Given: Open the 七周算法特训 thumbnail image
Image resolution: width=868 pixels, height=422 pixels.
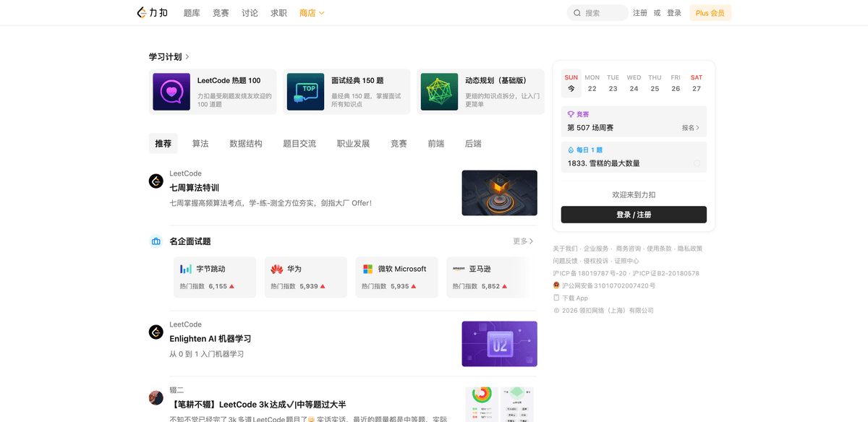Looking at the screenshot, I should click(500, 193).
